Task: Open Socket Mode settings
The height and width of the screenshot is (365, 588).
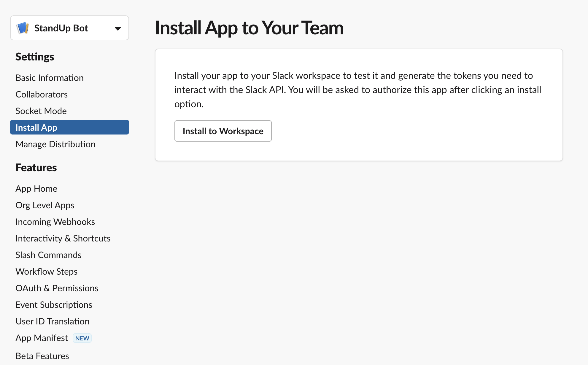Action: 41,111
